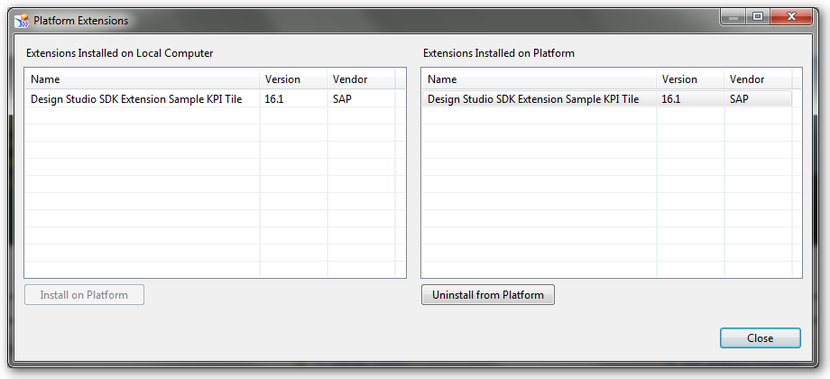This screenshot has width=830, height=379.
Task: Close the dialog with the Close button
Action: pos(760,338)
